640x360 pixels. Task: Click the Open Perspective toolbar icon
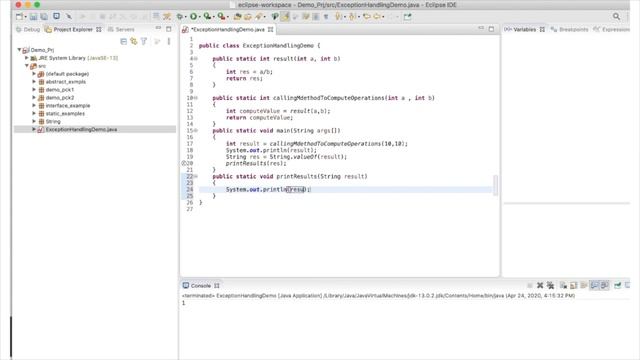click(407, 16)
